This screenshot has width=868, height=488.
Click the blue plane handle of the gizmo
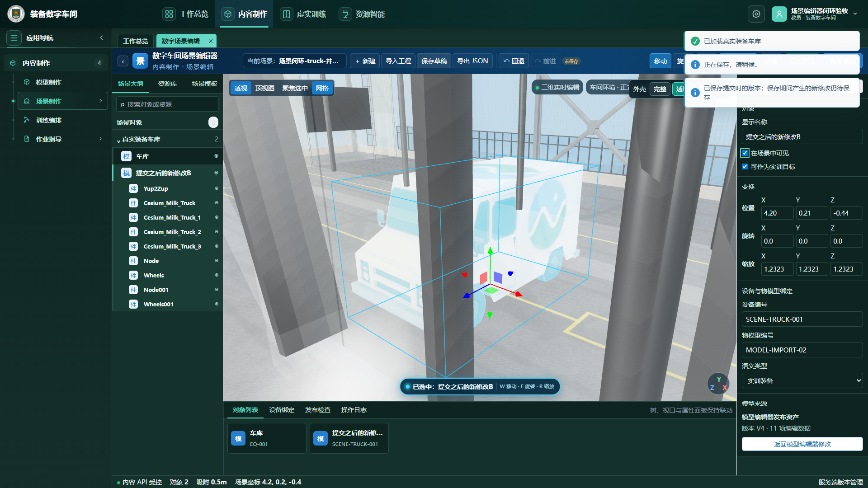[x=498, y=277]
